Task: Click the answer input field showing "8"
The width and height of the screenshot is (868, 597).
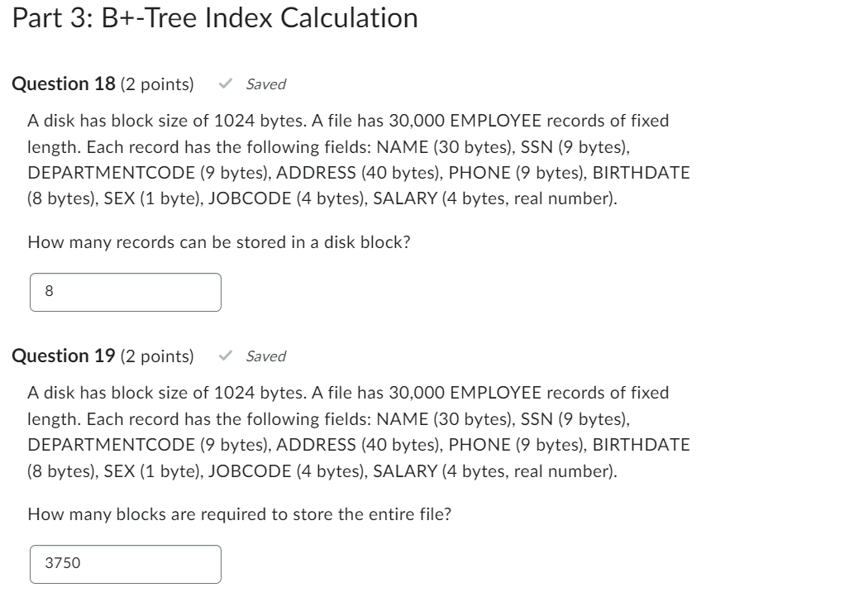Action: (x=125, y=292)
